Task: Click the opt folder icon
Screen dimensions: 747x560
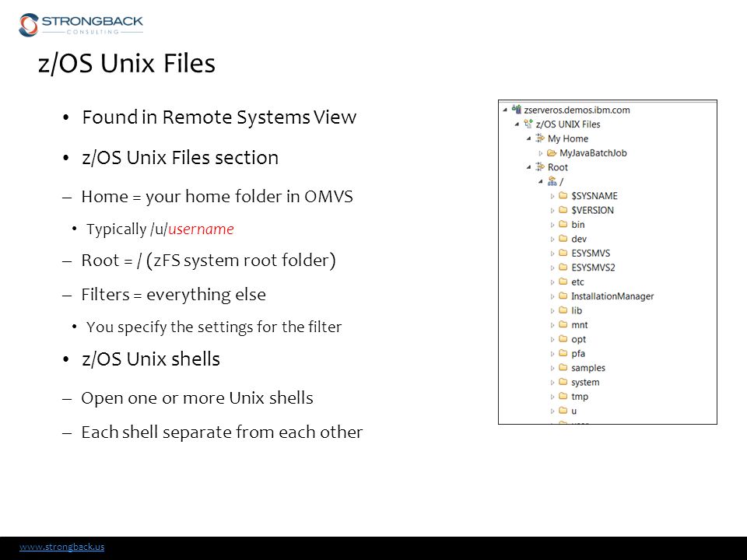Action: (x=563, y=338)
